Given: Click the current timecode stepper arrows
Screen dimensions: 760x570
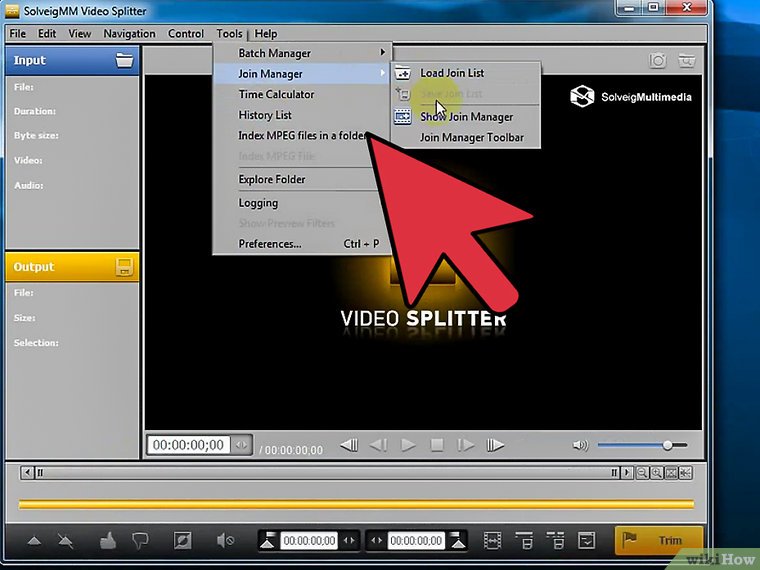Looking at the screenshot, I should [x=241, y=445].
